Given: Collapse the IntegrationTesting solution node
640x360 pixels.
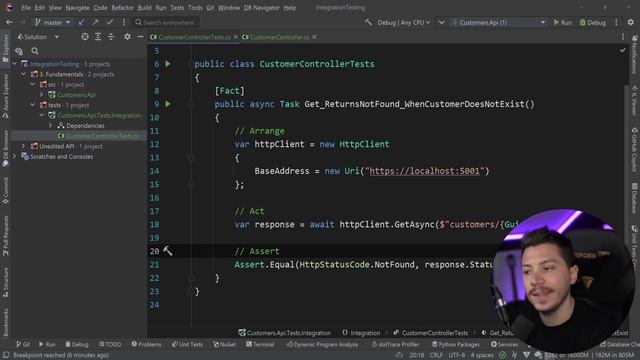Looking at the screenshot, I should [15, 64].
